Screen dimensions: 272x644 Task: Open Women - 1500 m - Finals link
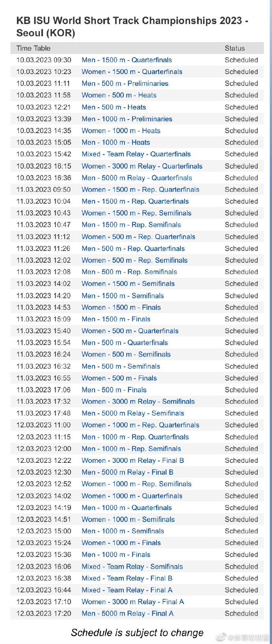pyautogui.click(x=121, y=307)
